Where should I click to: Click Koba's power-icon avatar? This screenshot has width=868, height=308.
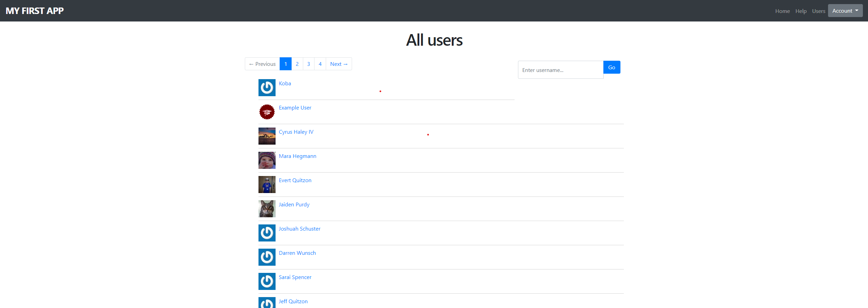(x=267, y=88)
